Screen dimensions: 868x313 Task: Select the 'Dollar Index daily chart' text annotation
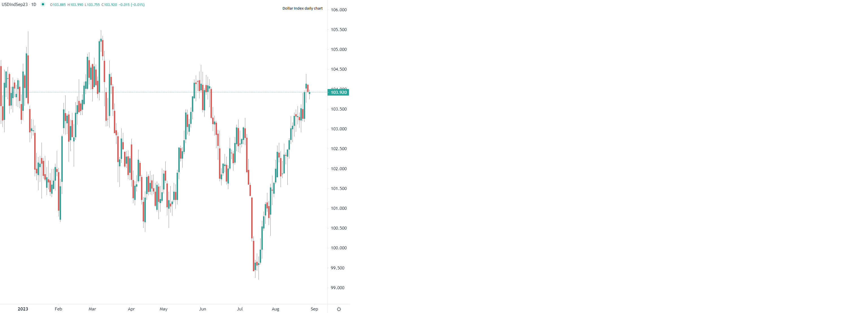tap(302, 8)
